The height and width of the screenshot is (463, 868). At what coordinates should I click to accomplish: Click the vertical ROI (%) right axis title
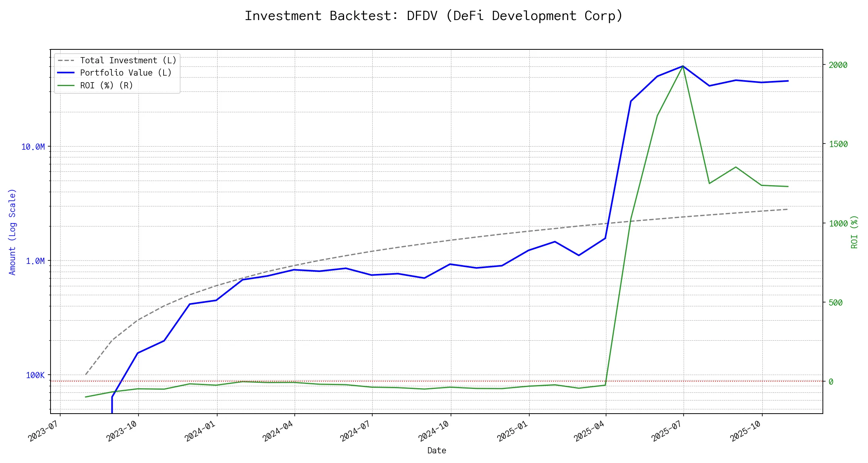pos(854,232)
